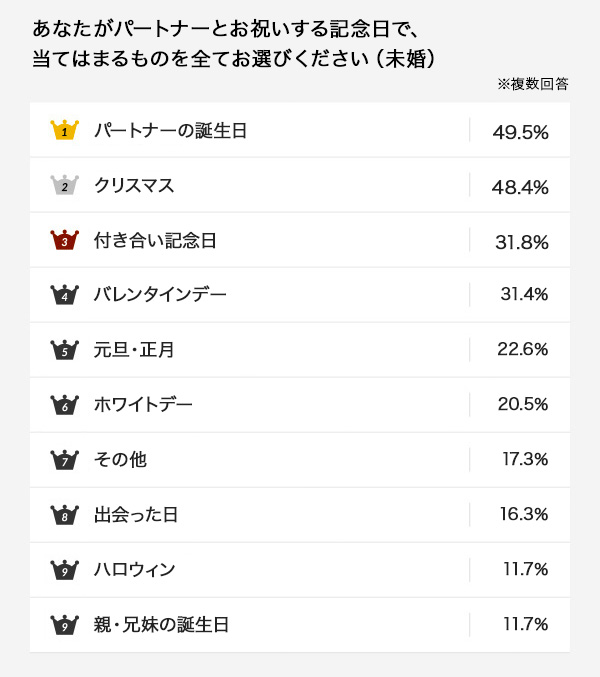Select the 付き合い記念日 label
600x677 pixels.
coord(155,240)
